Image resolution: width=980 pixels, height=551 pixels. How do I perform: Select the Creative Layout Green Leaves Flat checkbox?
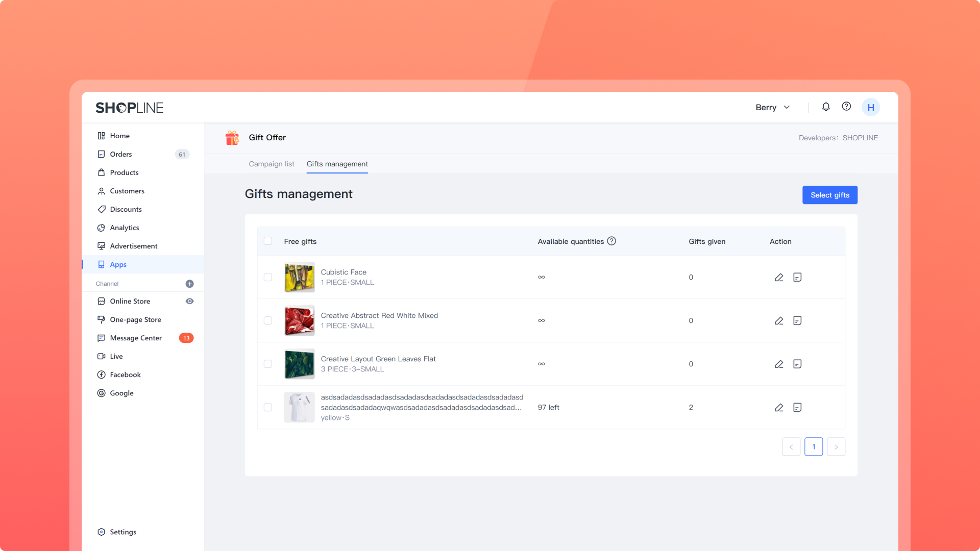click(268, 364)
